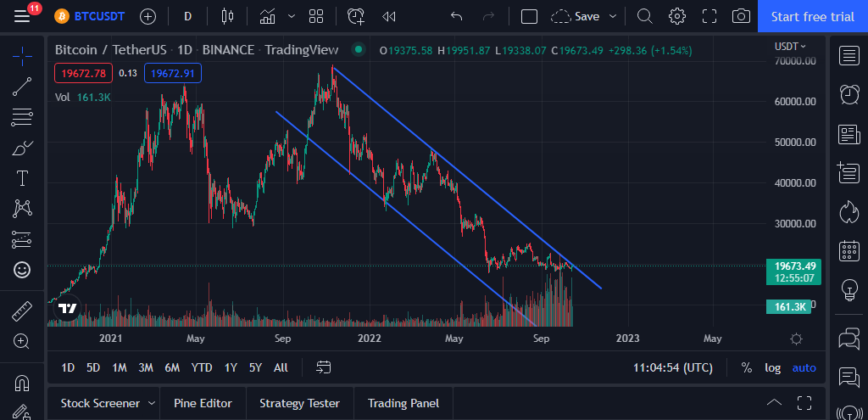Image resolution: width=868 pixels, height=420 pixels.
Task: Toggle percent scale mode
Action: (747, 368)
